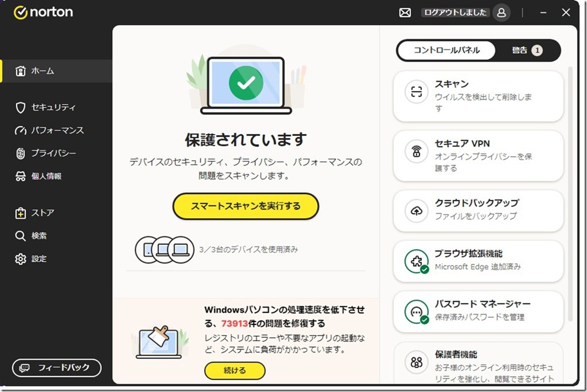The height and width of the screenshot is (392, 587).
Task: Click the 続ける button
Action: [x=235, y=371]
